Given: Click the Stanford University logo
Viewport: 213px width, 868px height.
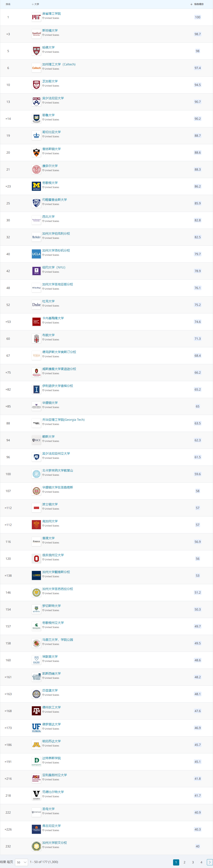Looking at the screenshot, I should (36, 34).
